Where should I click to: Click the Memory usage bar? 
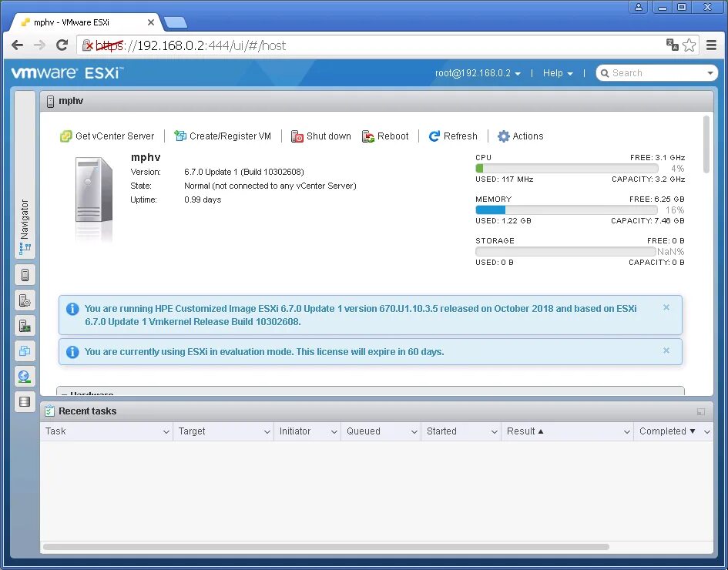pos(566,210)
